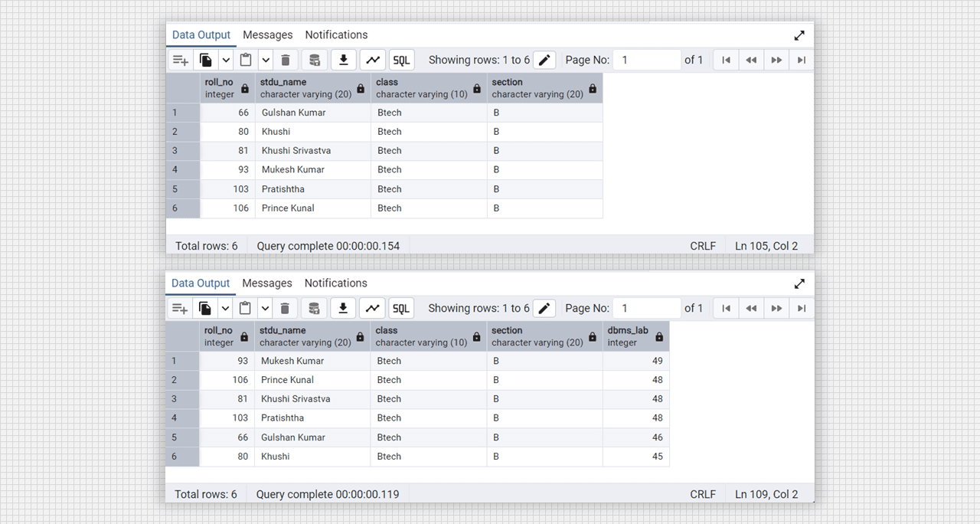The height and width of the screenshot is (524, 980).
Task: Go to previous page in bottom panel
Action: [751, 308]
